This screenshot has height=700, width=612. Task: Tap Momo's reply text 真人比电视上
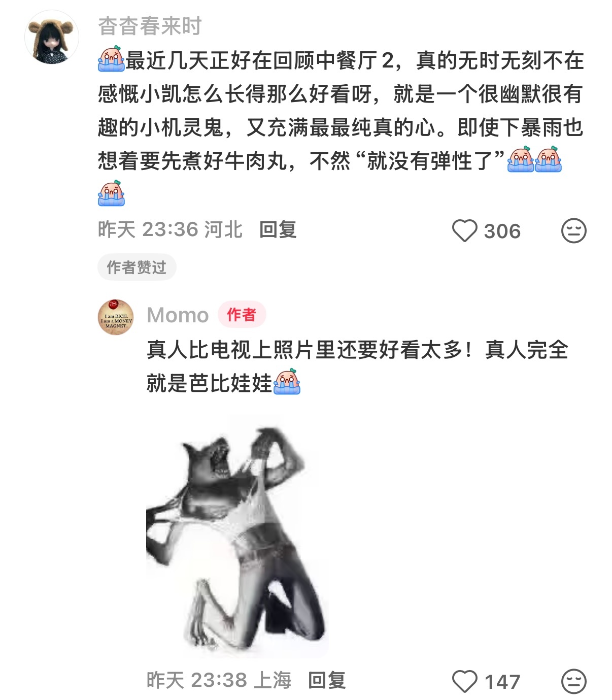(357, 366)
